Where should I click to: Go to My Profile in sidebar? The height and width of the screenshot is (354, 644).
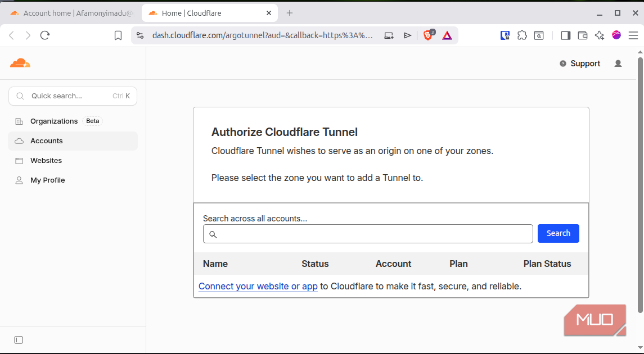[73, 180]
